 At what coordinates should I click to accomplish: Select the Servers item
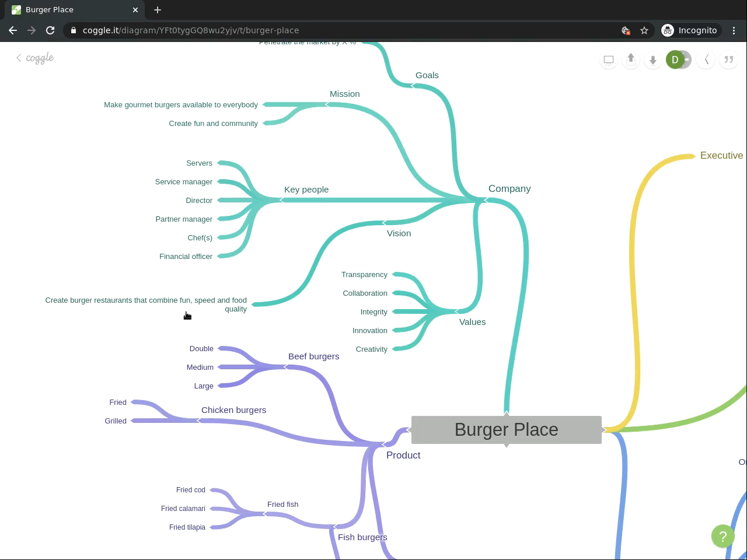coord(200,163)
